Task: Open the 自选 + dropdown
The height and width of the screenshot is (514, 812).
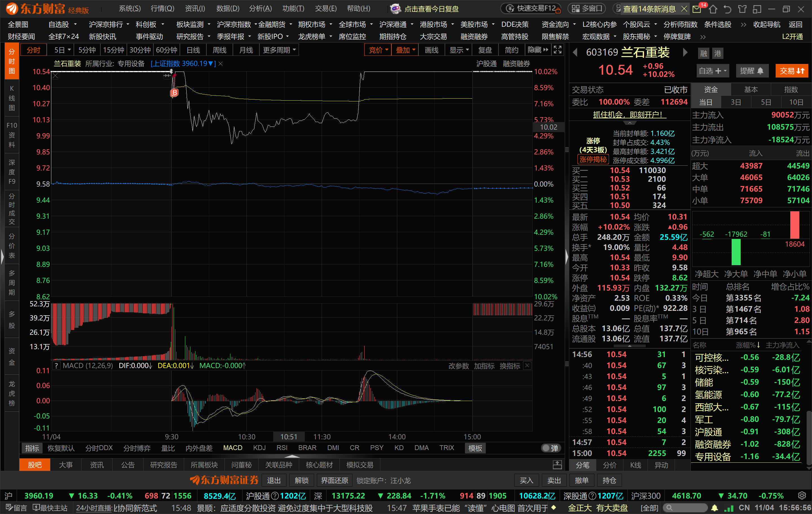Action: (712, 71)
